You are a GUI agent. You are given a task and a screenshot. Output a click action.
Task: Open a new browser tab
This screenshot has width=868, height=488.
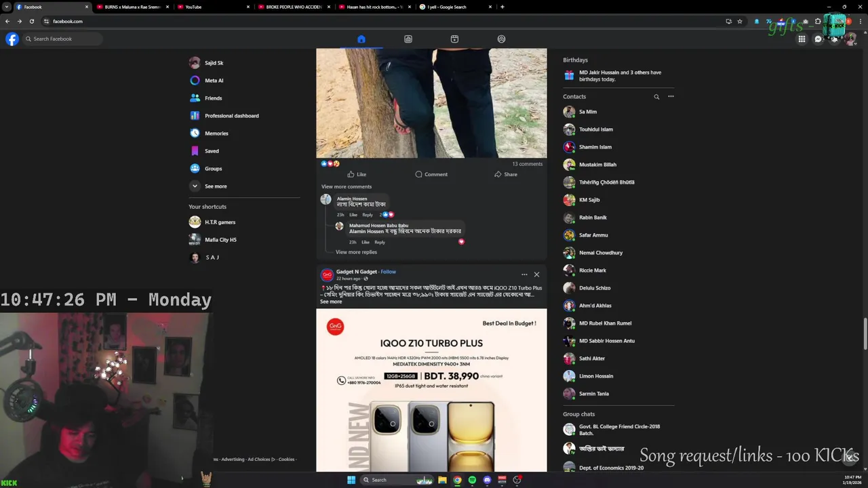click(x=502, y=7)
